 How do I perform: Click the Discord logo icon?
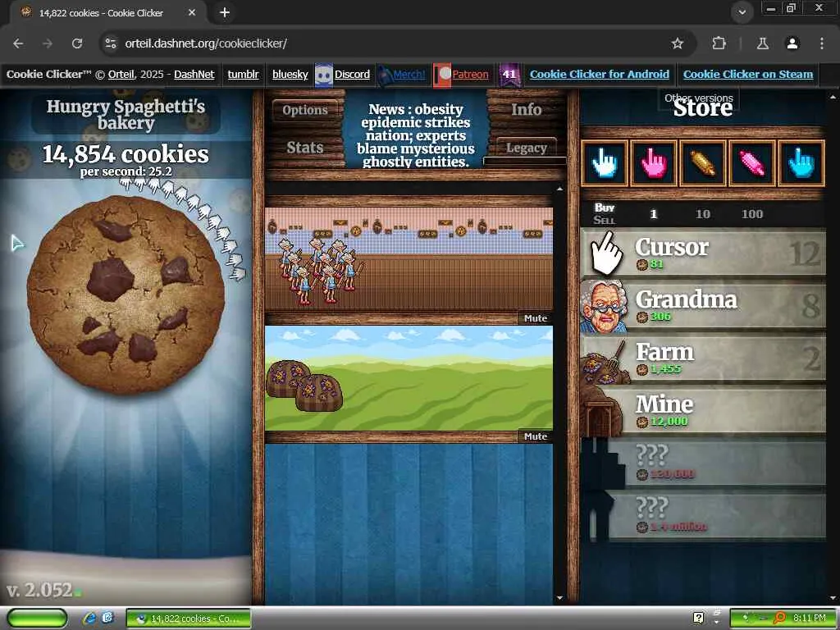[x=323, y=75]
